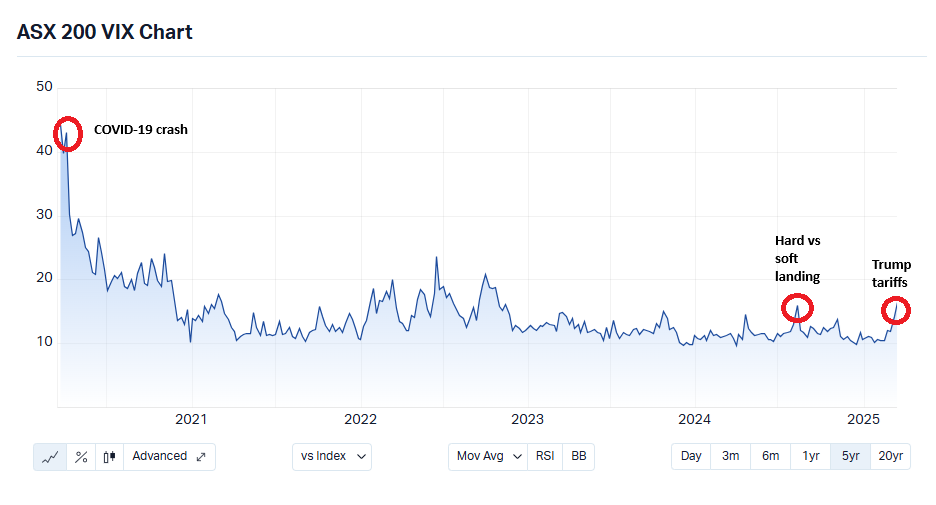Click the hard vs soft landing circle

pyautogui.click(x=797, y=308)
